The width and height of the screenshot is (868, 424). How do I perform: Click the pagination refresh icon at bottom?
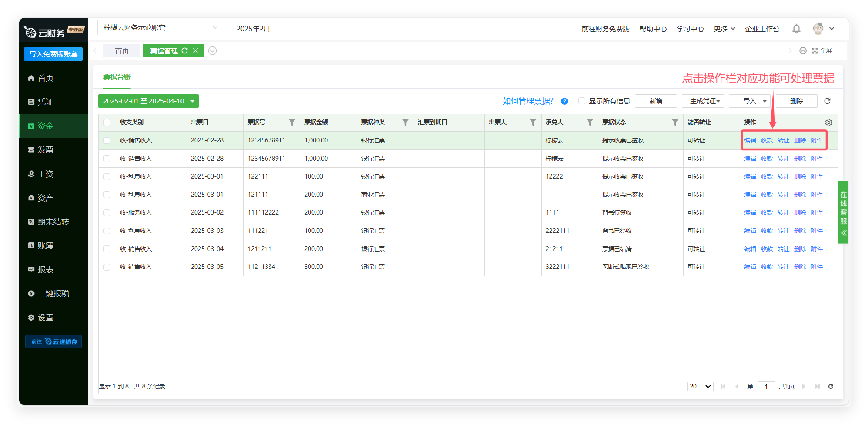831,386
